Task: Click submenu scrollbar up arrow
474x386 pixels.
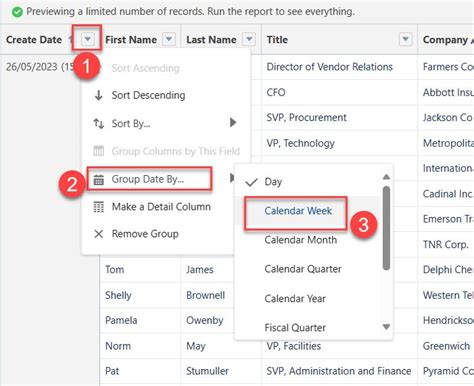Action: pos(386,177)
